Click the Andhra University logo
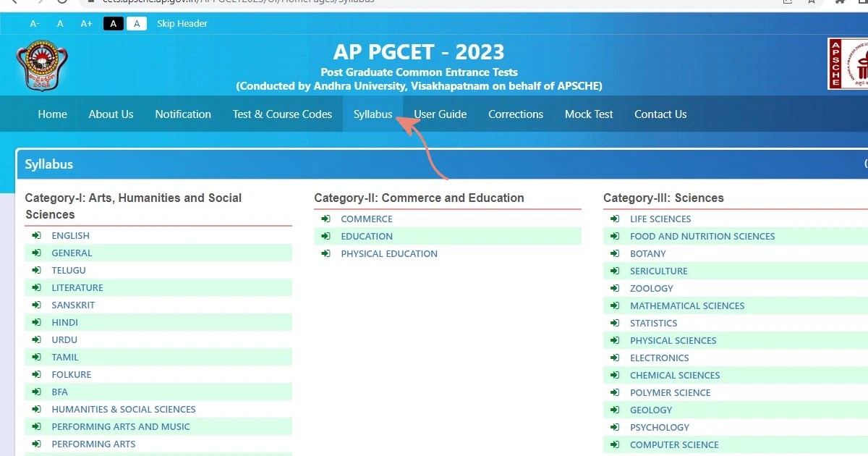 [42, 65]
